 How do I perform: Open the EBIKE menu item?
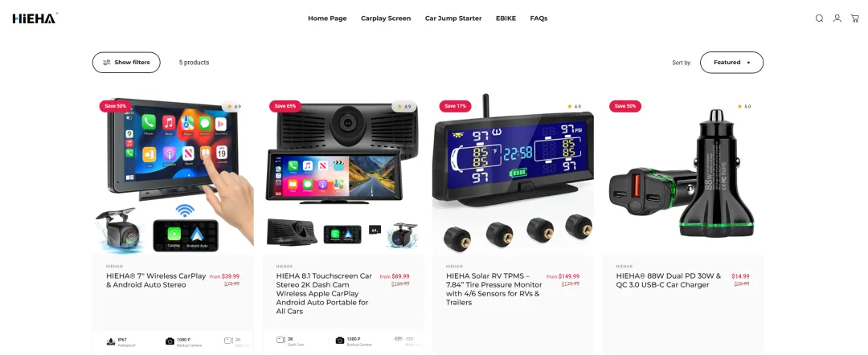[506, 18]
